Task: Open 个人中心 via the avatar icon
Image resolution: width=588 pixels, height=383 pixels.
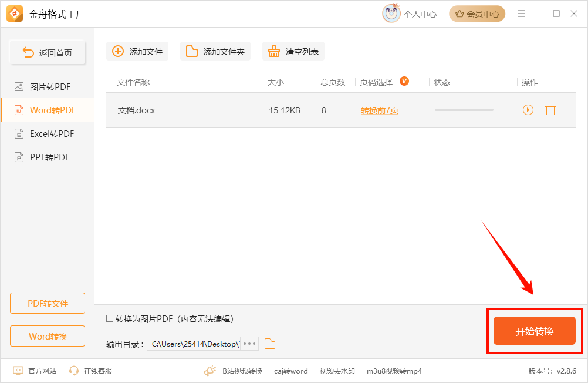Action: (x=391, y=14)
